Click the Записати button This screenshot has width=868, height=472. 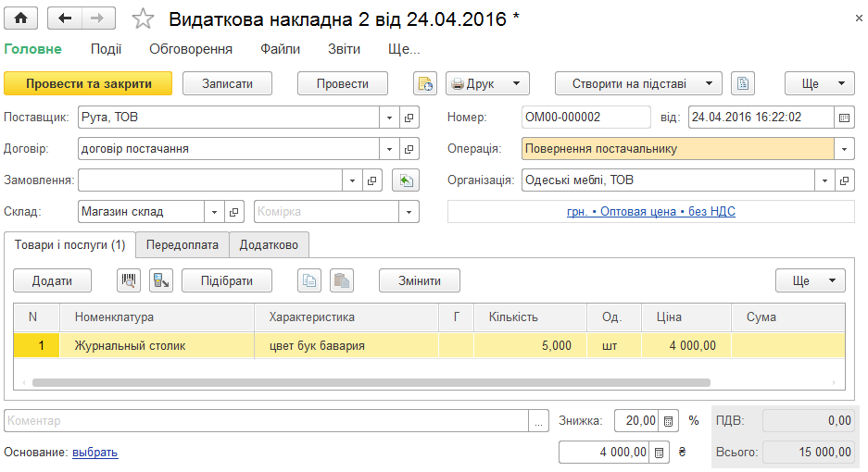tap(227, 83)
